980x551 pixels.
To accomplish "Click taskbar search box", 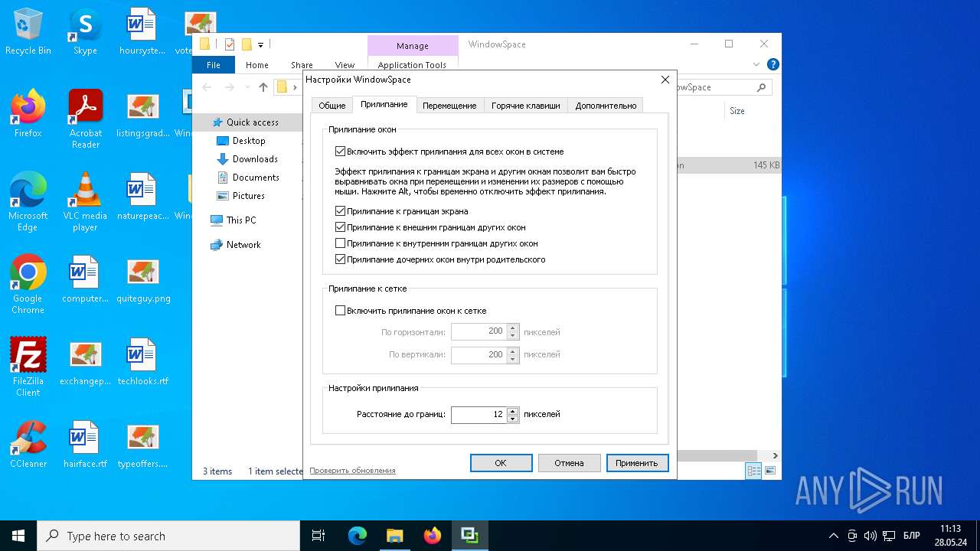I will pos(168,536).
